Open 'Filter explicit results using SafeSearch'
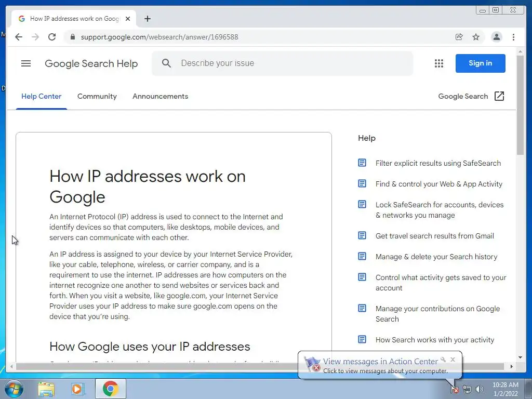The image size is (532, 399). [x=438, y=163]
